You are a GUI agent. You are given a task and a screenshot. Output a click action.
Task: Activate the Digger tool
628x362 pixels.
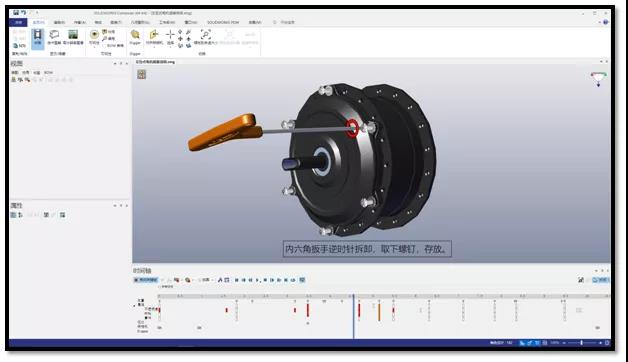135,37
